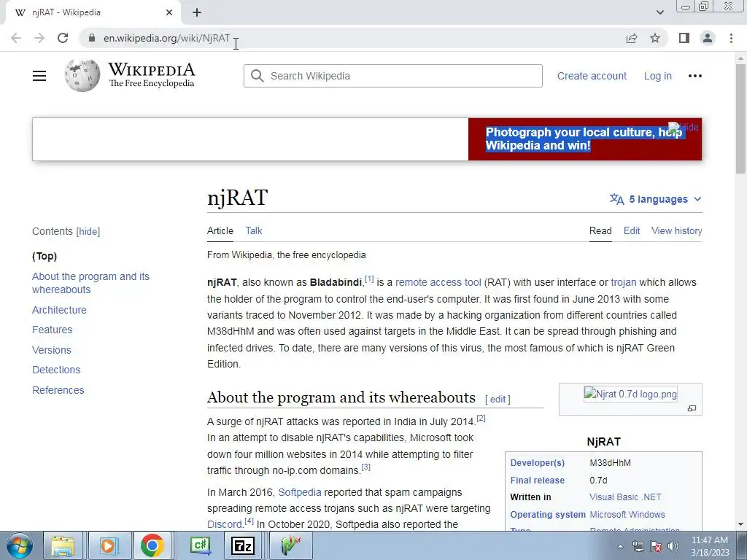
Task: Open citation [1] after Bladabindi
Action: pyautogui.click(x=369, y=279)
